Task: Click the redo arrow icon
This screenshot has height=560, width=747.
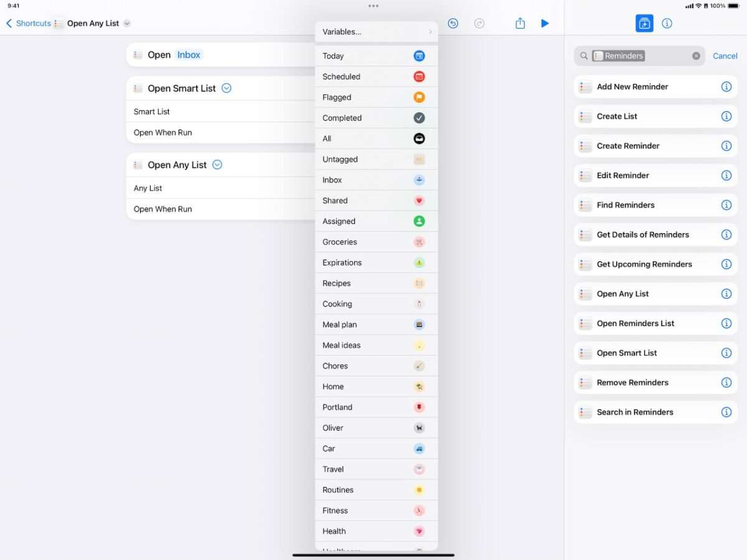Action: [479, 23]
